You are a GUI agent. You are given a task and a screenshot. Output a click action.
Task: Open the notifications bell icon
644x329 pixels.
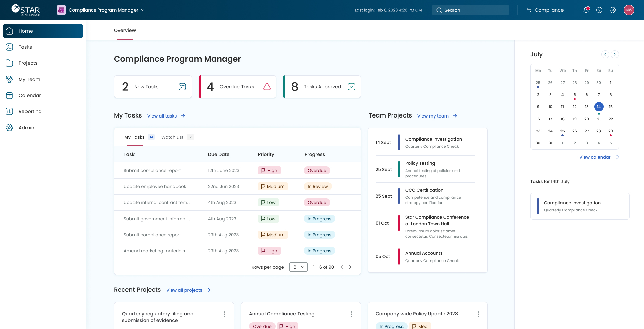586,10
